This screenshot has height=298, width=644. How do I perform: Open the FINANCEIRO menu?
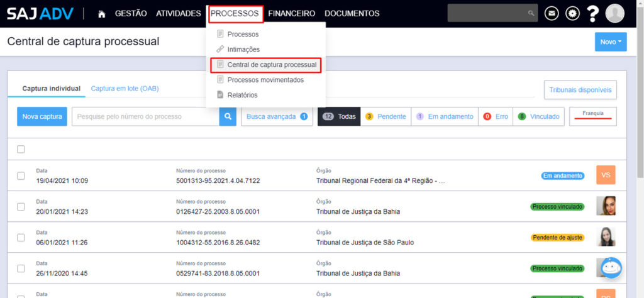pos(292,14)
